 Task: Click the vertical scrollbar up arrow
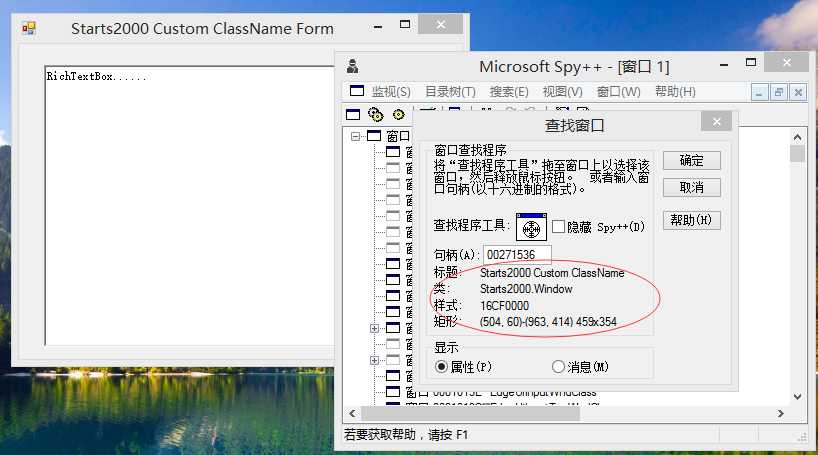(x=797, y=138)
